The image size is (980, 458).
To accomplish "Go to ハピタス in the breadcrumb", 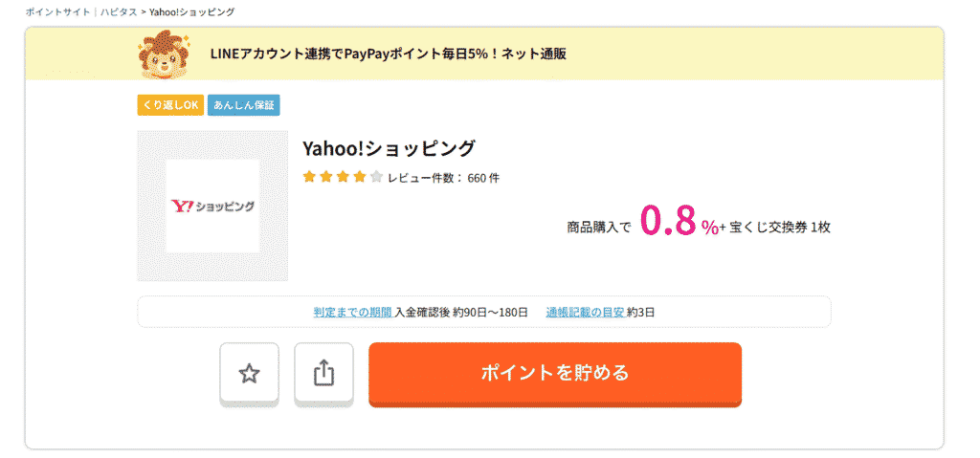I will 116,11.
